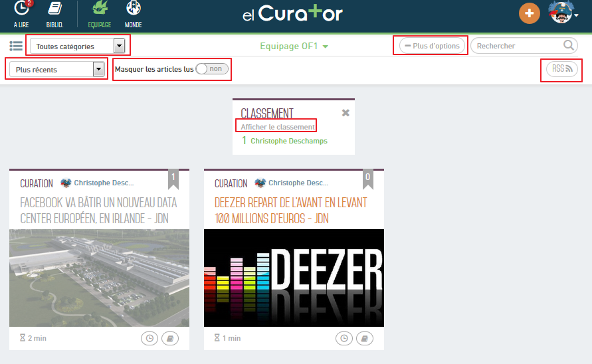
Task: Add Facebook article to read-later (clock icon)
Action: coord(149,338)
